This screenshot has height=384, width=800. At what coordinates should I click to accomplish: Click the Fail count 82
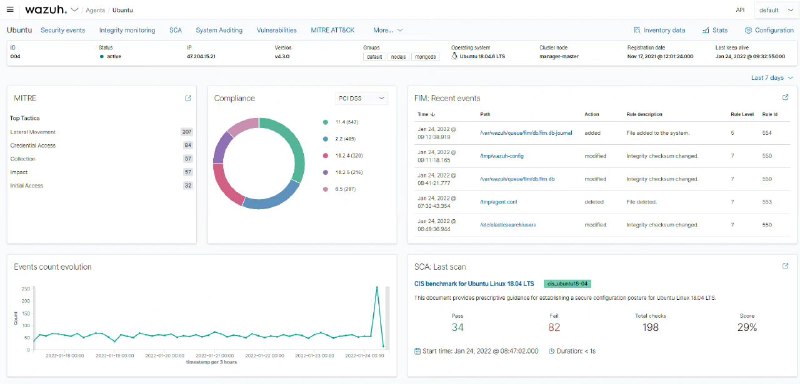[554, 327]
